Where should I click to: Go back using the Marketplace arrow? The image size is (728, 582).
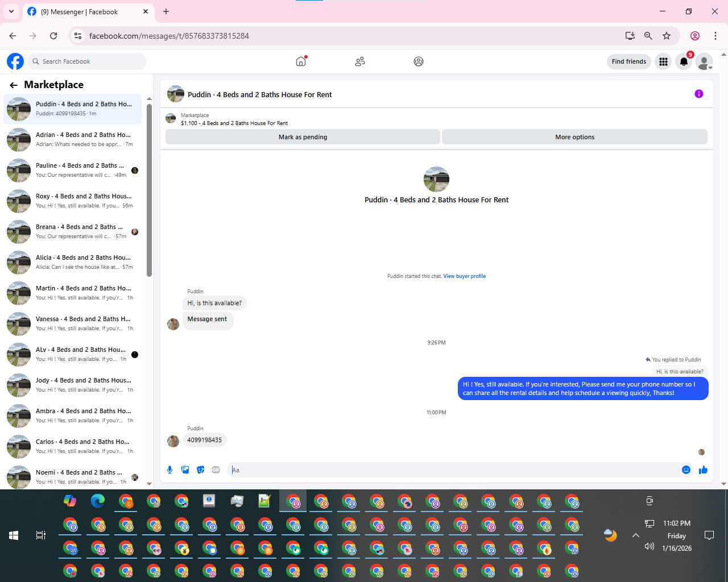(14, 85)
